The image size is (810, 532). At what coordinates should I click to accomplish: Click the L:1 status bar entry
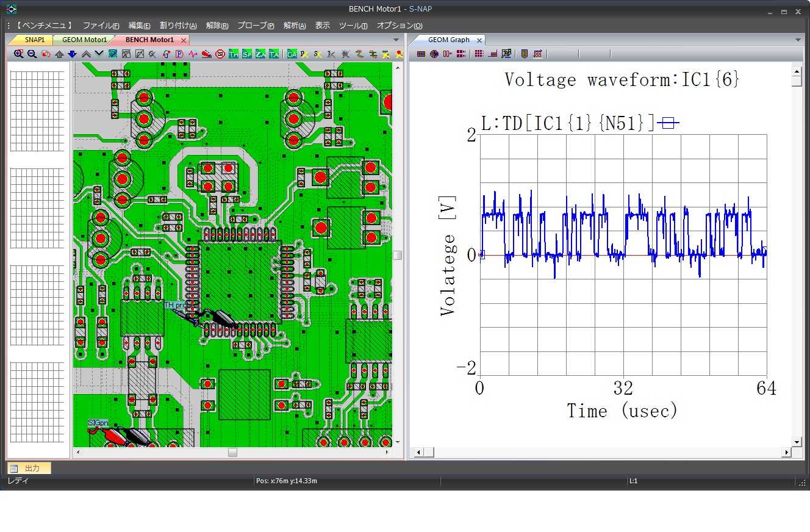tap(634, 481)
